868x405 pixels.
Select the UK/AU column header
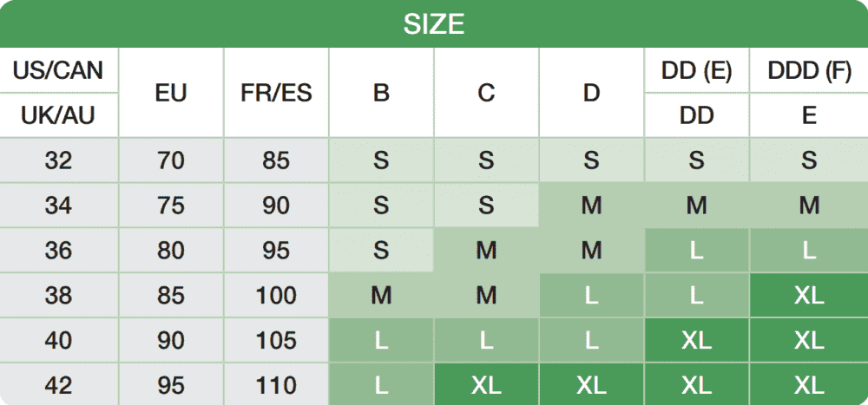(x=59, y=115)
